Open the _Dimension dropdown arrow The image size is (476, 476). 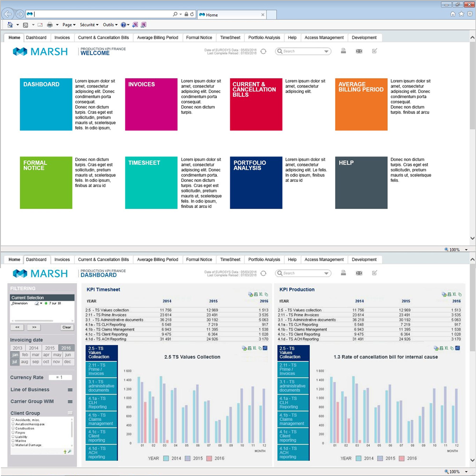[41, 303]
